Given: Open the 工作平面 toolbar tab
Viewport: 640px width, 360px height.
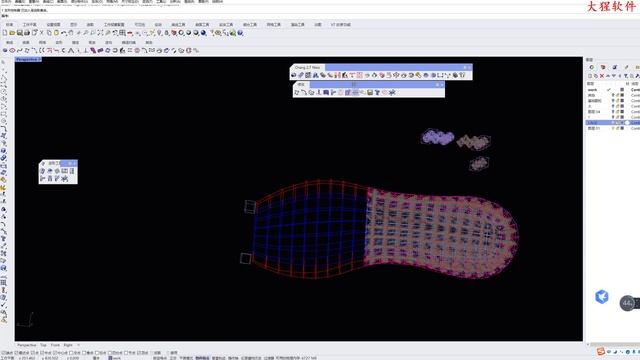Looking at the screenshot, I should [x=29, y=25].
